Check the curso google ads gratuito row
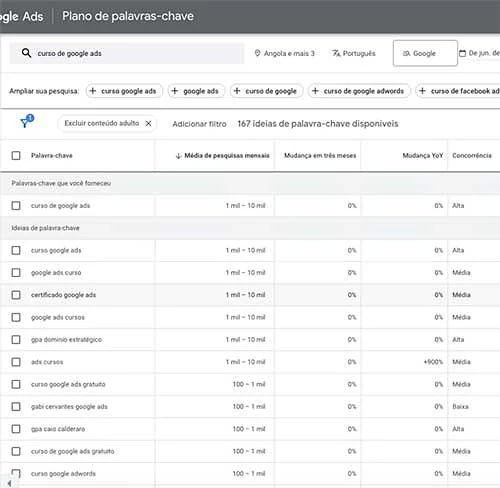The height and width of the screenshot is (488, 500). tap(16, 384)
